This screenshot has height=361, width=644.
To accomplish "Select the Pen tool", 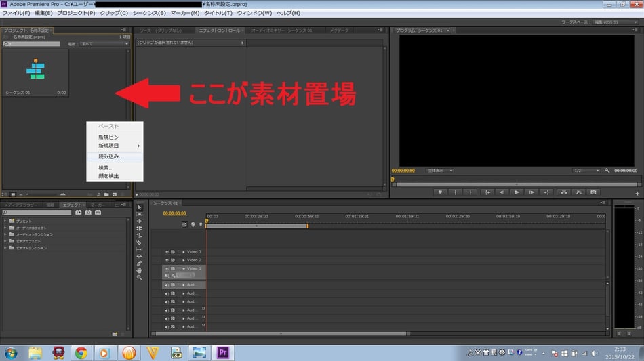I will (x=139, y=263).
